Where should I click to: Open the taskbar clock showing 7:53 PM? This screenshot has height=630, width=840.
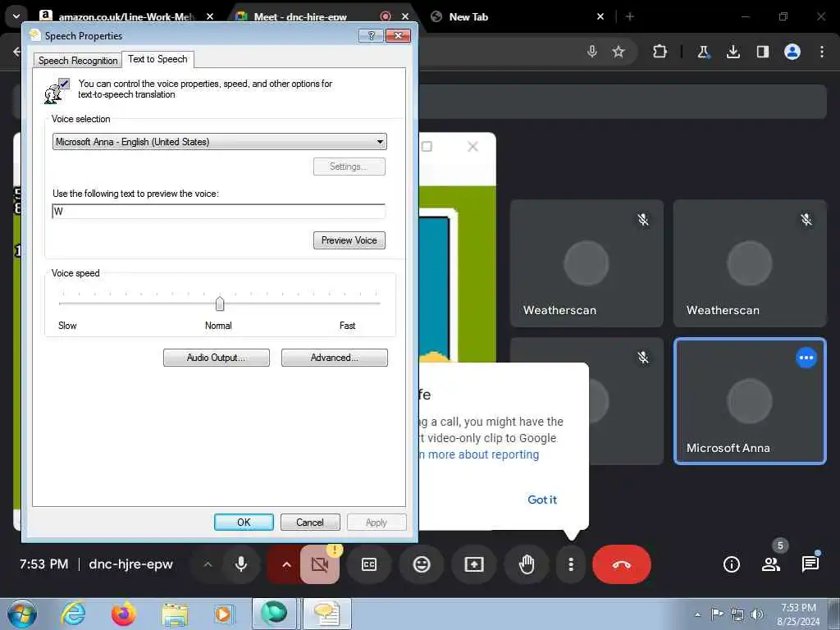point(798,614)
